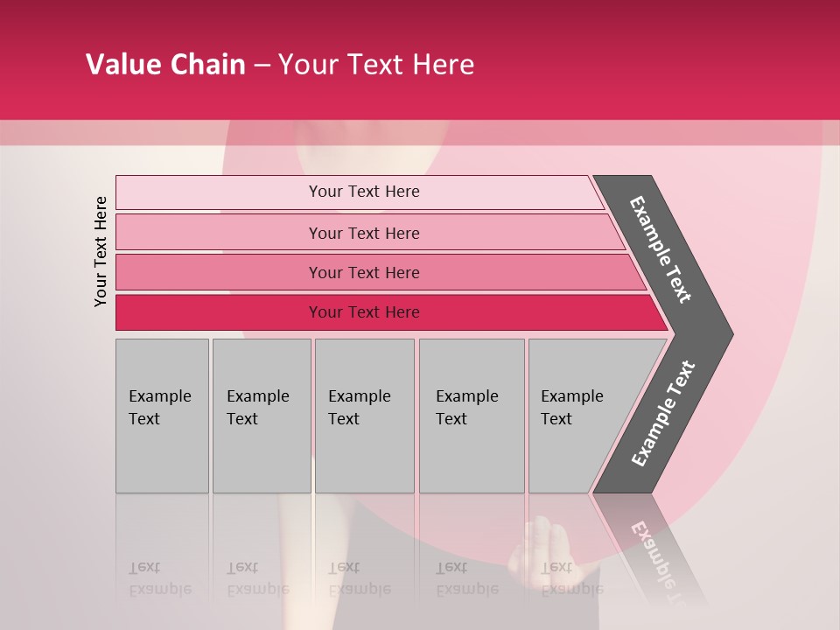Screen dimensions: 840x630
Task: Select the third, middle grey "Example Text" box
Action: click(x=363, y=416)
